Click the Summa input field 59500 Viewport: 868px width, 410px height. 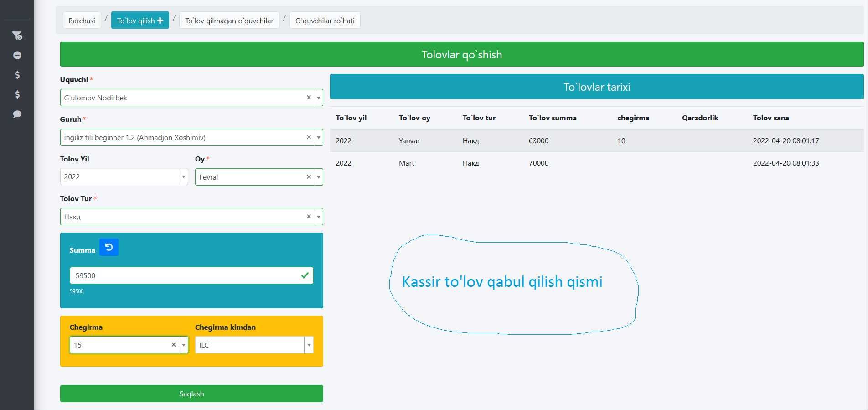tap(191, 275)
